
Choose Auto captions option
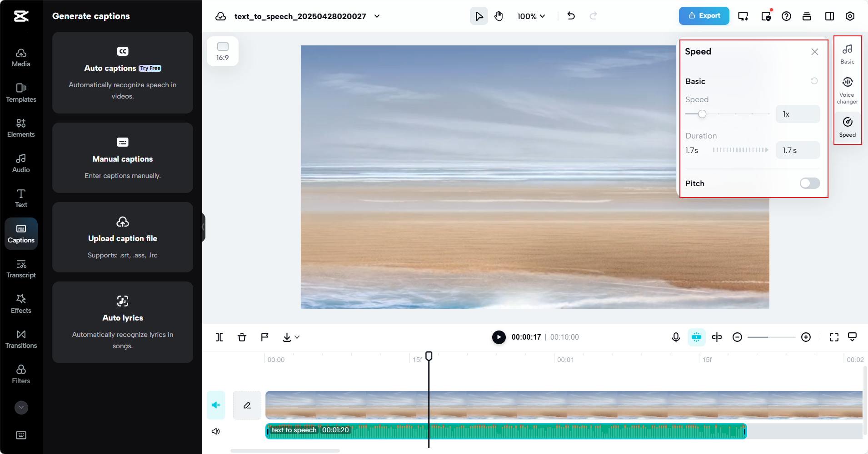pyautogui.click(x=123, y=73)
